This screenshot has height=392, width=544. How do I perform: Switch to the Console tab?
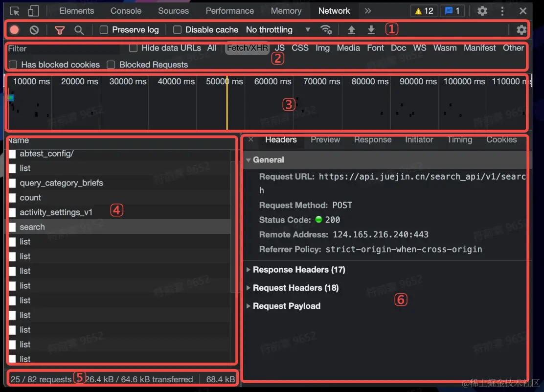[x=126, y=11]
